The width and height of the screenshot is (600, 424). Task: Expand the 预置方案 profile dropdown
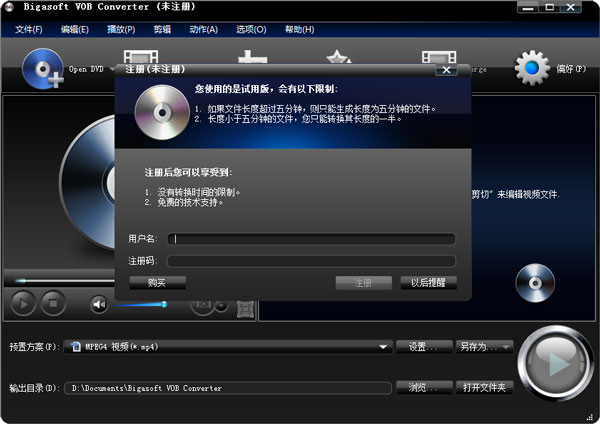click(383, 347)
